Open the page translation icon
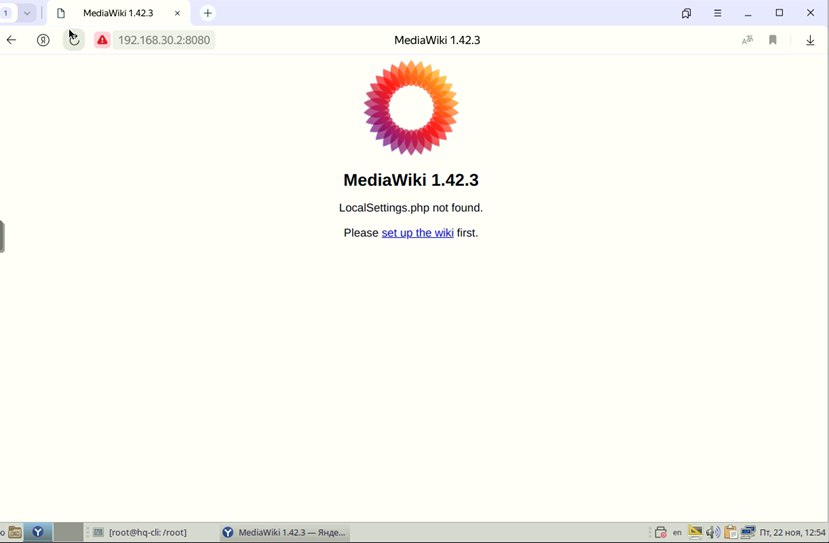829x543 pixels. pos(747,40)
